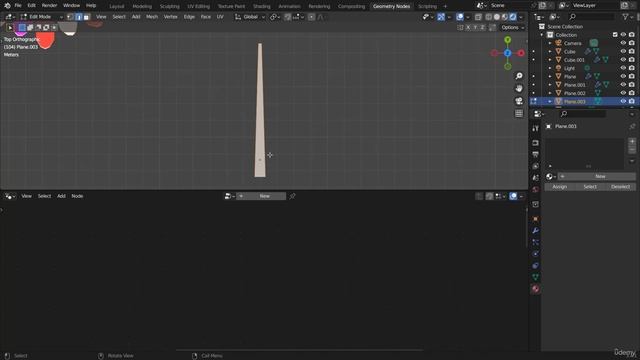Open the node editor Node menu

click(x=77, y=196)
